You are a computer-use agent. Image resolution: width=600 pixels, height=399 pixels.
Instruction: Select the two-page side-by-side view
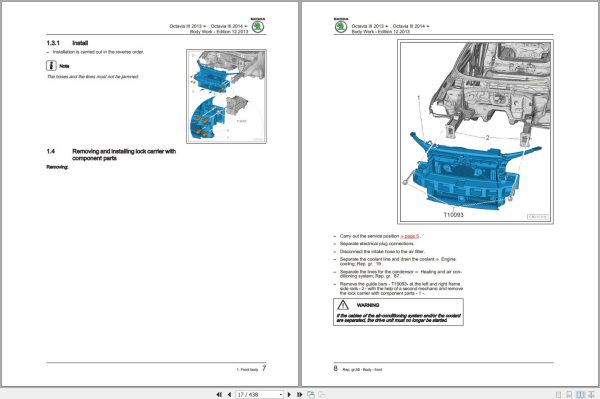(580, 394)
